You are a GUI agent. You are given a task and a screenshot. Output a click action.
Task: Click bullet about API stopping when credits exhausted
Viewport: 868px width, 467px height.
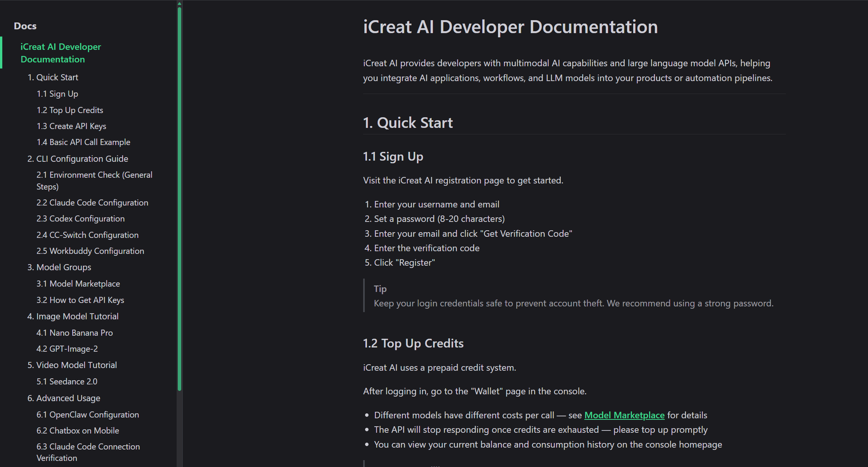(541, 430)
